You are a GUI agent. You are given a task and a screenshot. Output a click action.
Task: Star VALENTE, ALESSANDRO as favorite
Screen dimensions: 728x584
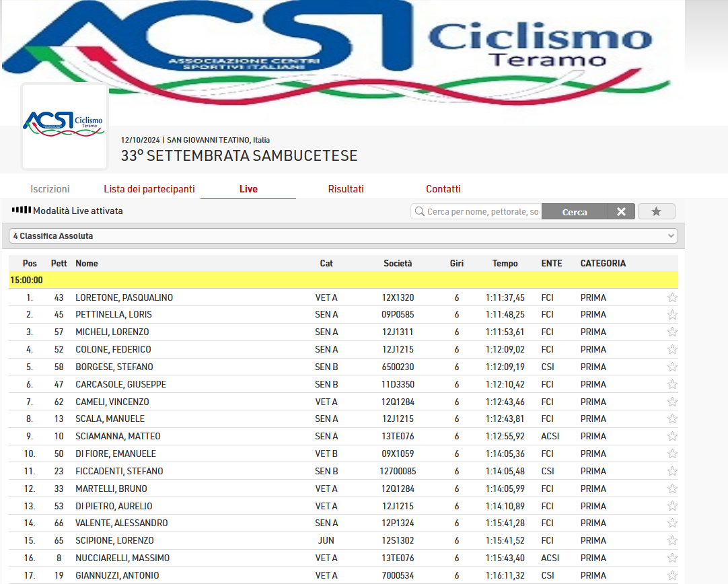point(672,523)
